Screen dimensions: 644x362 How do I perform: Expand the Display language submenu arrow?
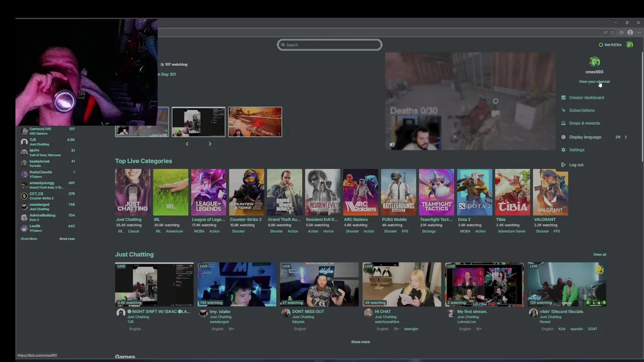coord(625,137)
